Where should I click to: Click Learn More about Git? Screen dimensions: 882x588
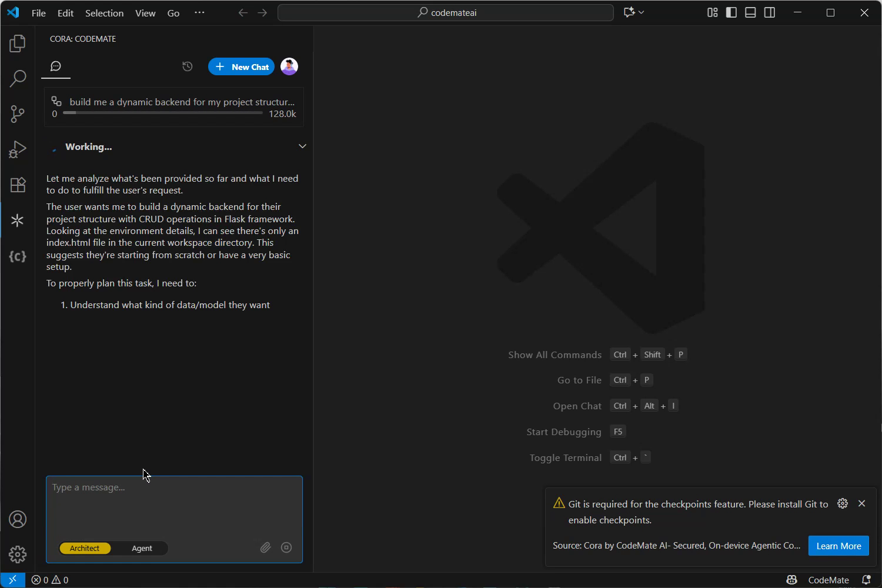point(838,546)
